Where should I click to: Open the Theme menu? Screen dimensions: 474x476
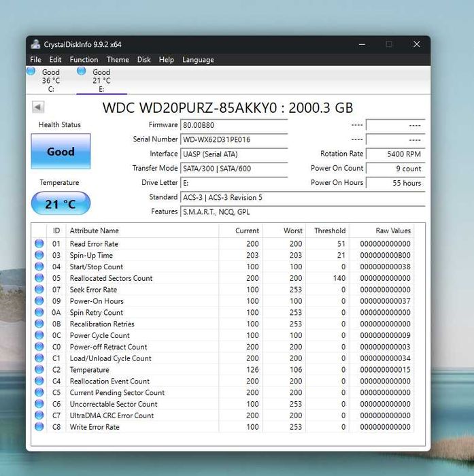coord(118,60)
